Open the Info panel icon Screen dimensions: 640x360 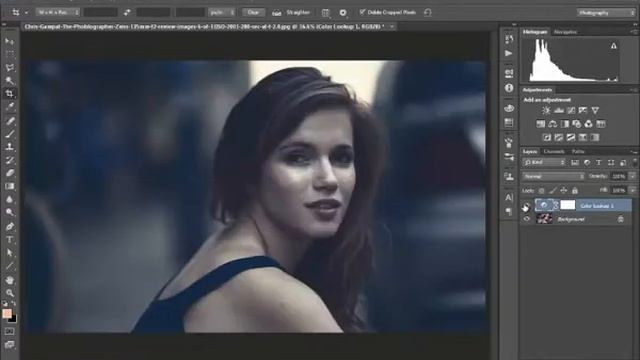click(509, 88)
